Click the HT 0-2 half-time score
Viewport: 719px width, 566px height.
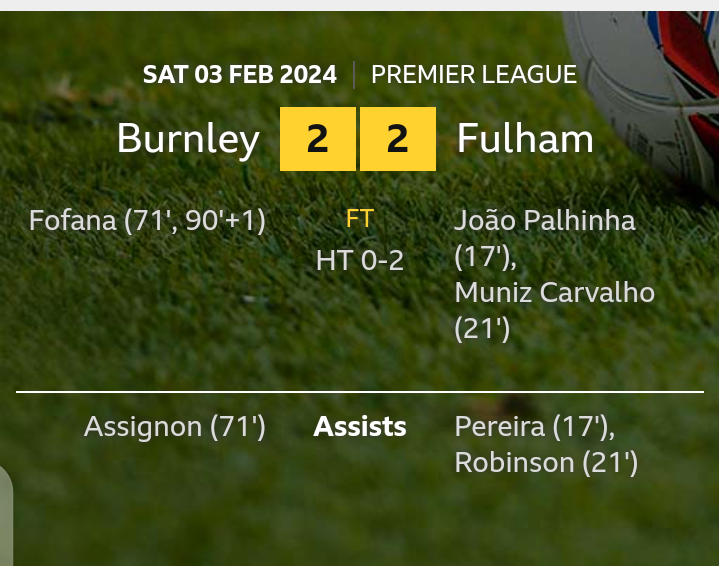[360, 260]
